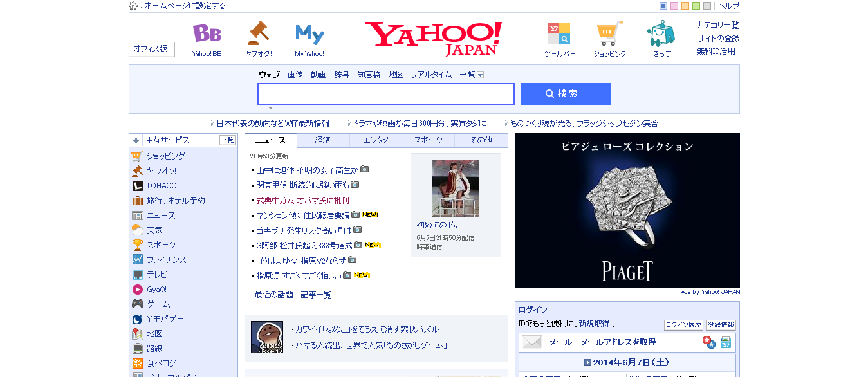Select the orange theme color swatch
The height and width of the screenshot is (377, 868).
[x=685, y=6]
